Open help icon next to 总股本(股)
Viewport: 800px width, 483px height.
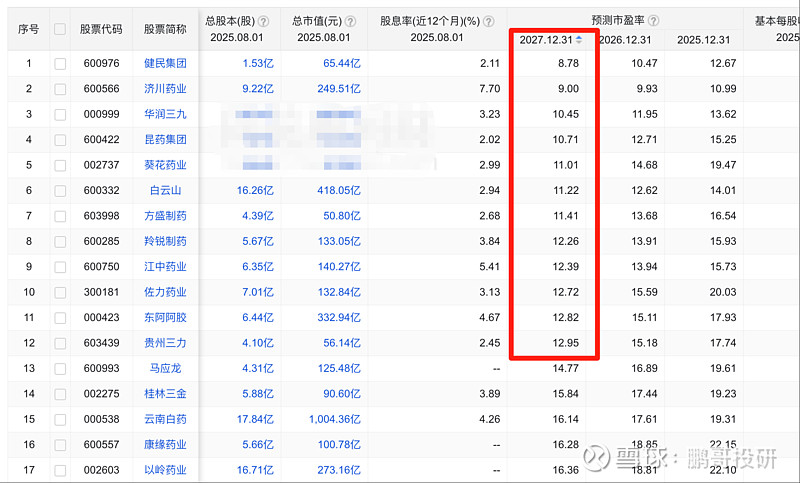coord(263,21)
